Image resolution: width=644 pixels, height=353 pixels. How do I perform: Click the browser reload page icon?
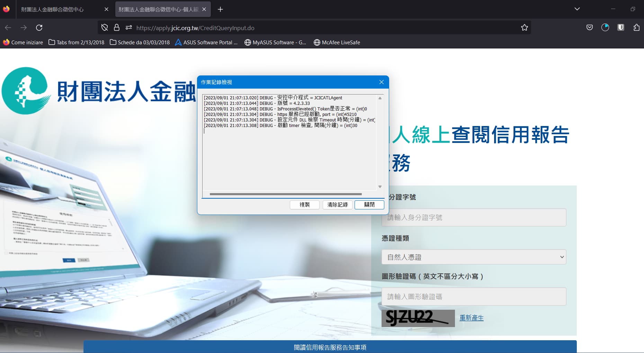(39, 28)
